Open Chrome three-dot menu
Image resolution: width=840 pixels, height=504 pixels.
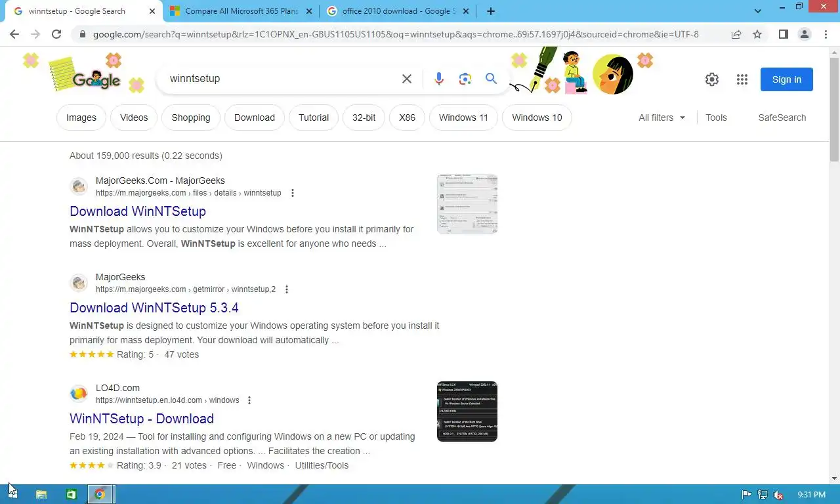[826, 34]
